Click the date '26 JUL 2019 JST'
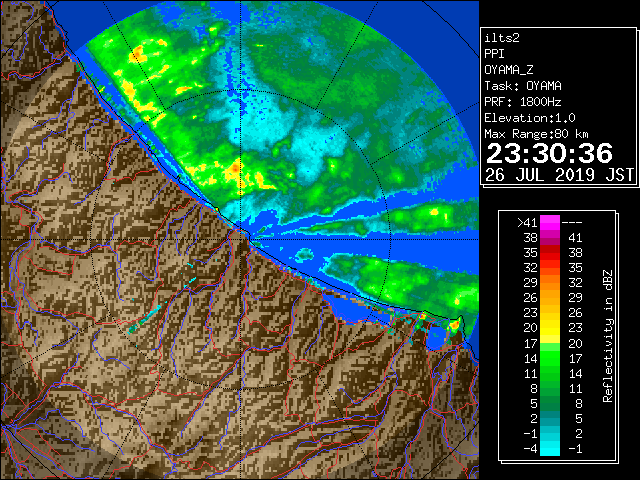Image resolution: width=640 pixels, height=480 pixels. (x=559, y=175)
